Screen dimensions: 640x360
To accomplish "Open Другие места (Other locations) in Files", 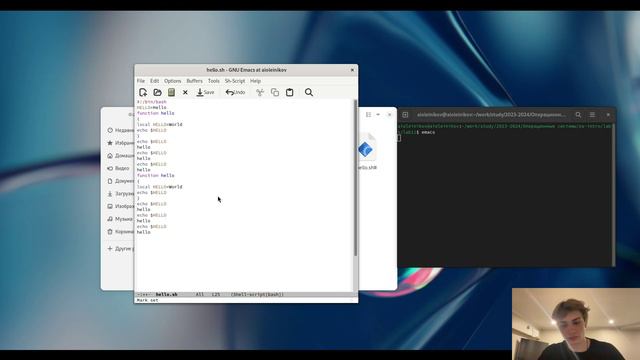I will pyautogui.click(x=121, y=249).
